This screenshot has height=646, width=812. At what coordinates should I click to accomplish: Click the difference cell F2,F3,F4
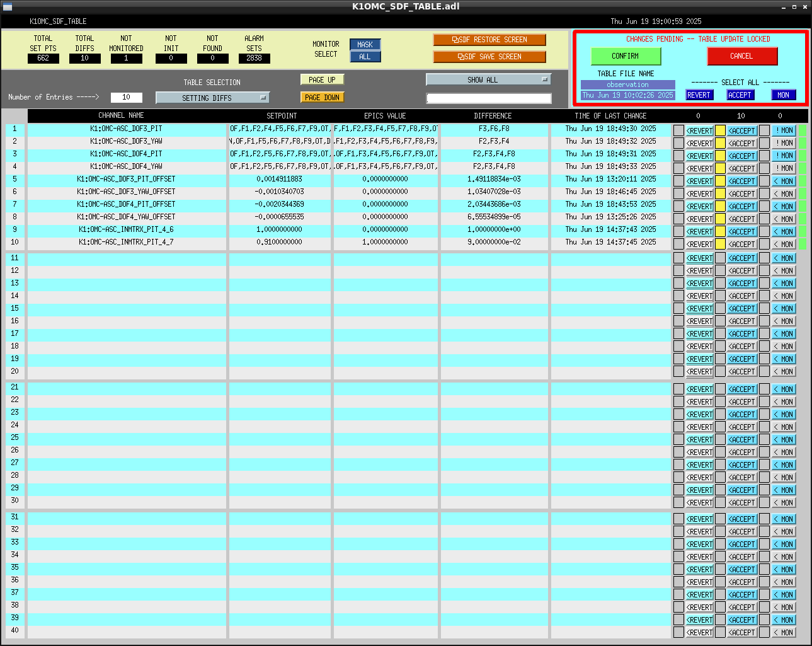tap(494, 141)
